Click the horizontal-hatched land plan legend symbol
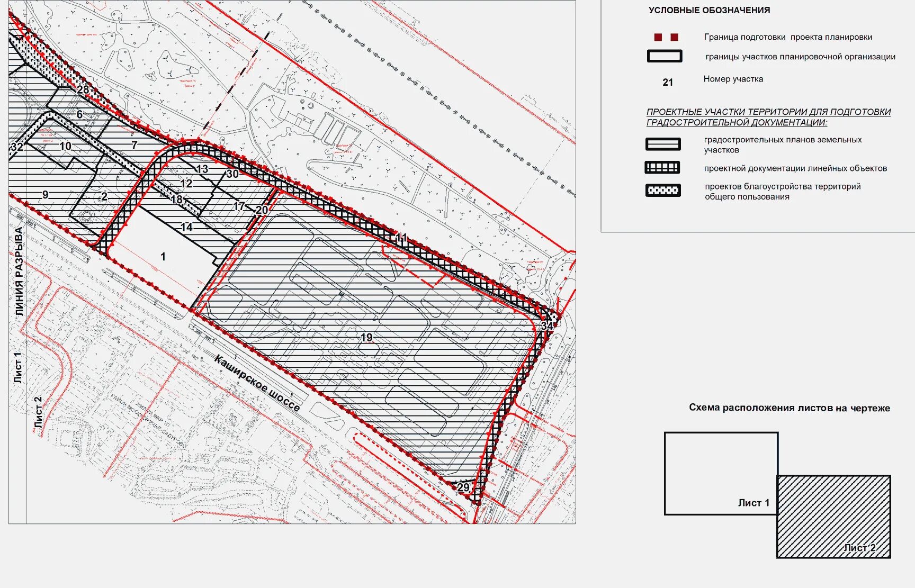Screen dimensions: 915x588 (663, 144)
